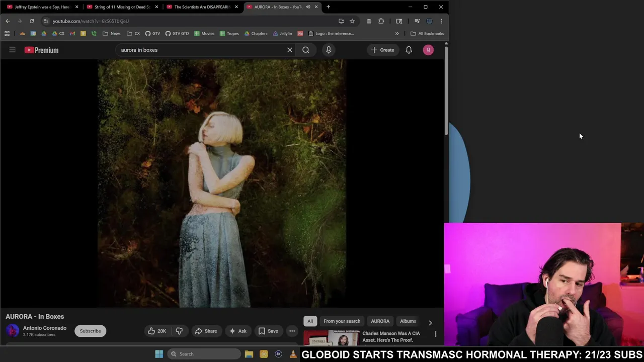
Task: Mute the AURORA tab via speaker icon
Action: tap(308, 7)
